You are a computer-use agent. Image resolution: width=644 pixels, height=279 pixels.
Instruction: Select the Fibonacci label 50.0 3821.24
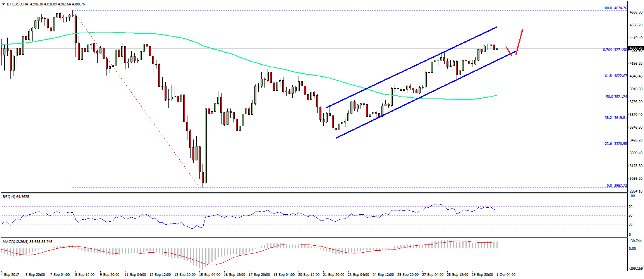pyautogui.click(x=616, y=97)
